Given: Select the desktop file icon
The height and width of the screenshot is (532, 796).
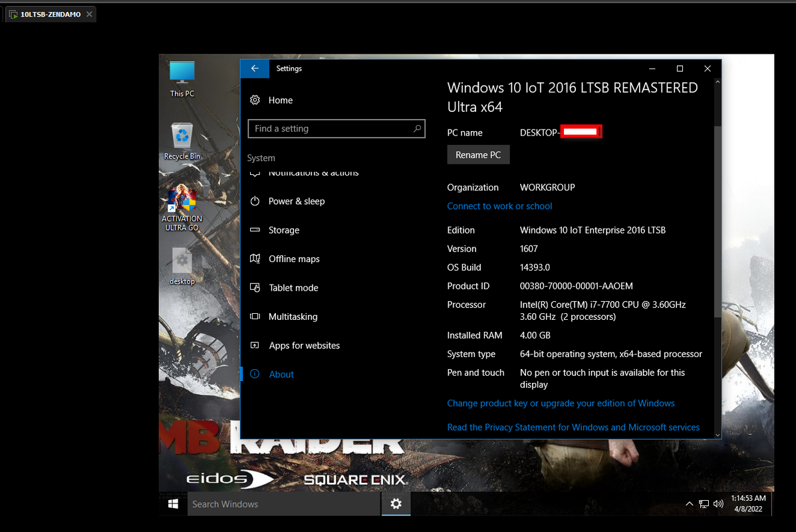Looking at the screenshot, I should tap(182, 267).
